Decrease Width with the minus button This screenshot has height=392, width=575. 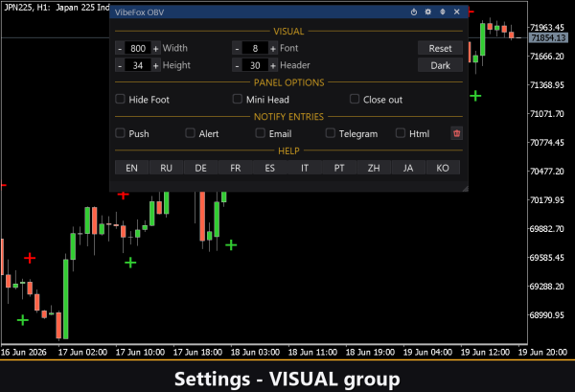click(120, 49)
